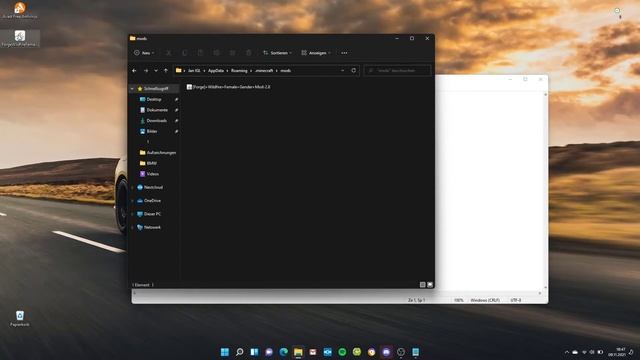Image resolution: width=640 pixels, height=360 pixels.
Task: Click File Explorer icon in taskbar
Action: [298, 352]
